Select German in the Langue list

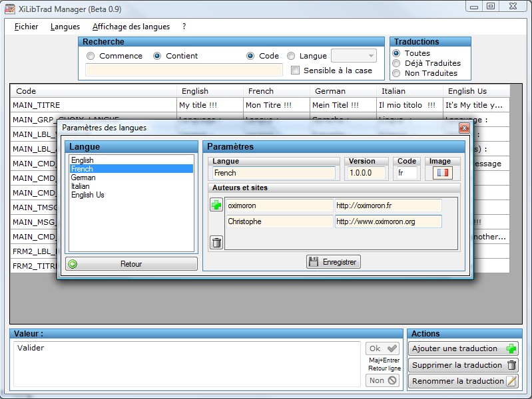83,178
